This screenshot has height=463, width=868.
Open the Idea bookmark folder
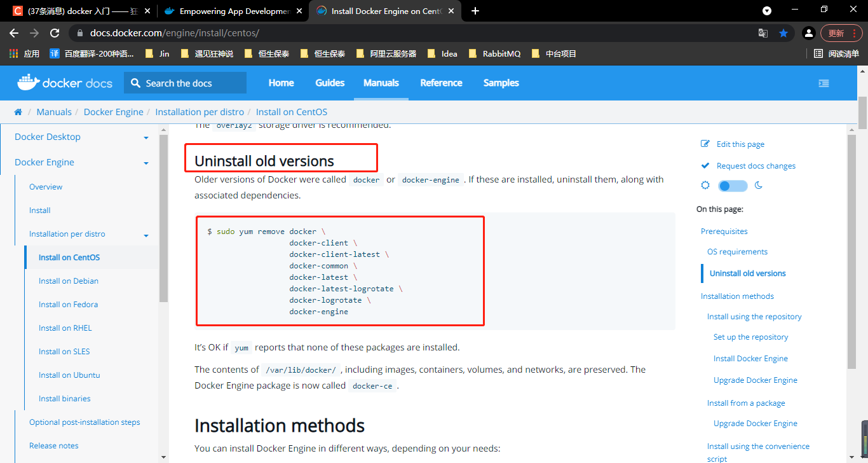pos(442,54)
